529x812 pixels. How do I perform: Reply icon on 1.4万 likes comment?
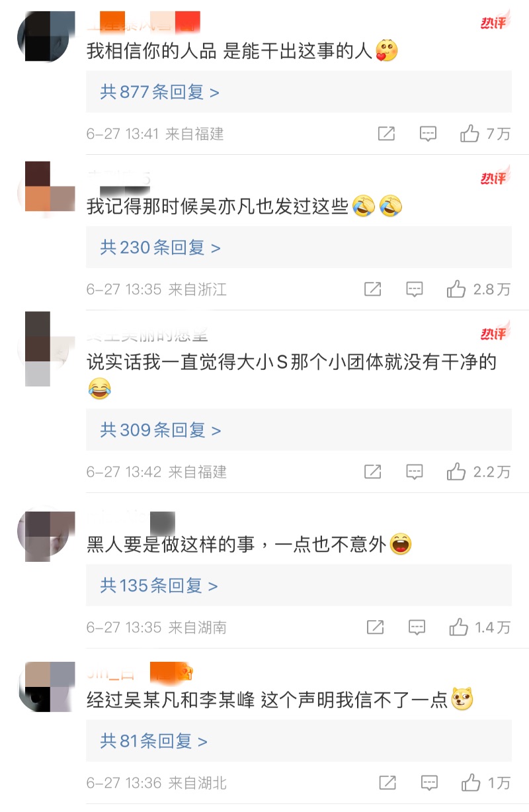tap(417, 627)
